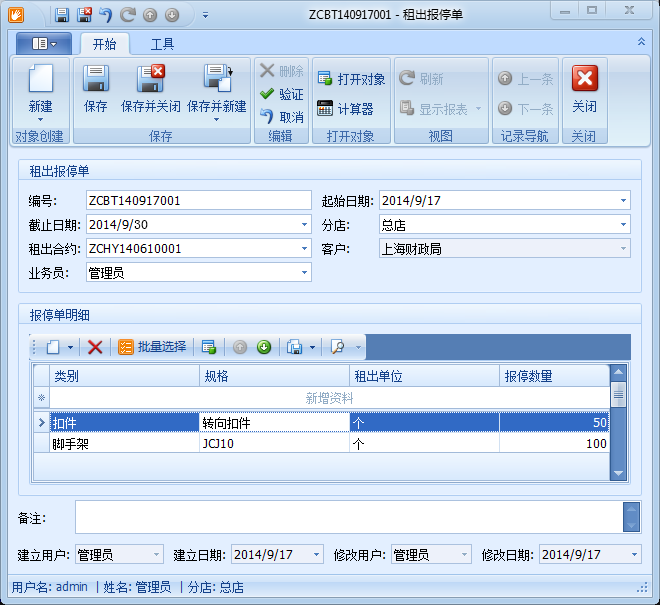Viewport: 660px width, 605px height.
Task: Click the 刷新 refresh button
Action: (421, 78)
